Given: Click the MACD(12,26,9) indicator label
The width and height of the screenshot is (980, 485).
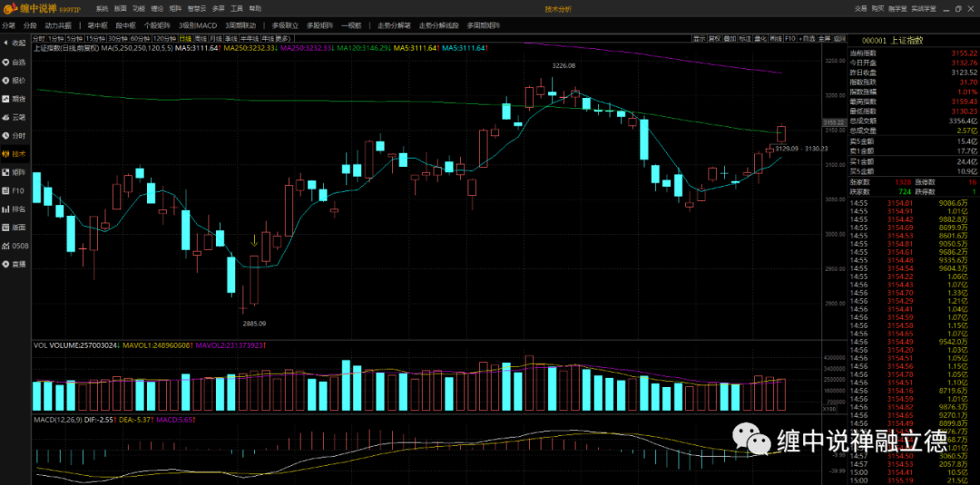Looking at the screenshot, I should pos(57,420).
